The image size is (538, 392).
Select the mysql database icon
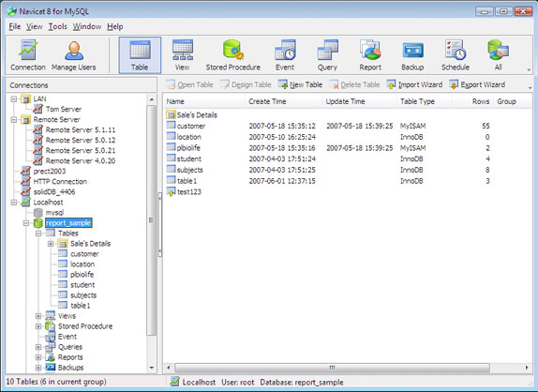(38, 213)
